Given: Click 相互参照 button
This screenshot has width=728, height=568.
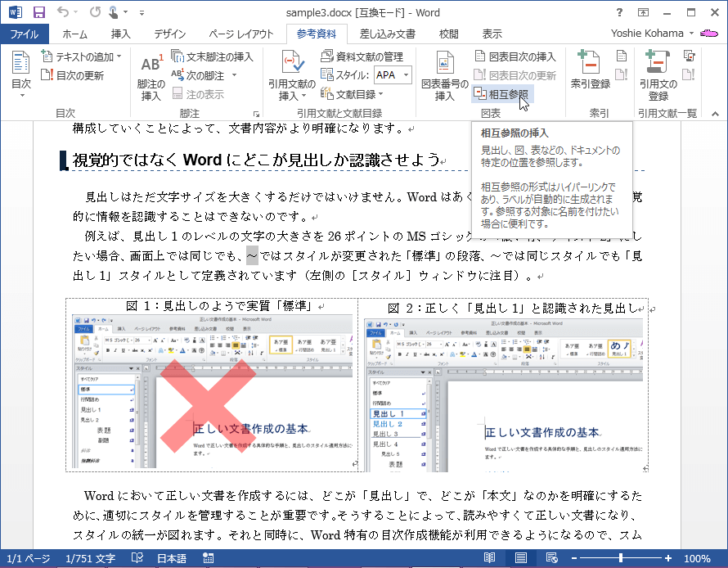Looking at the screenshot, I should point(502,94).
